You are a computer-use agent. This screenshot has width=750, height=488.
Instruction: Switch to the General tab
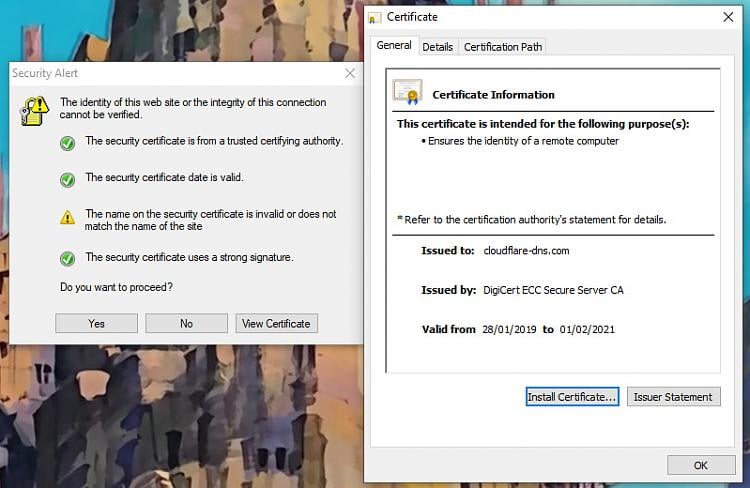[x=393, y=46]
